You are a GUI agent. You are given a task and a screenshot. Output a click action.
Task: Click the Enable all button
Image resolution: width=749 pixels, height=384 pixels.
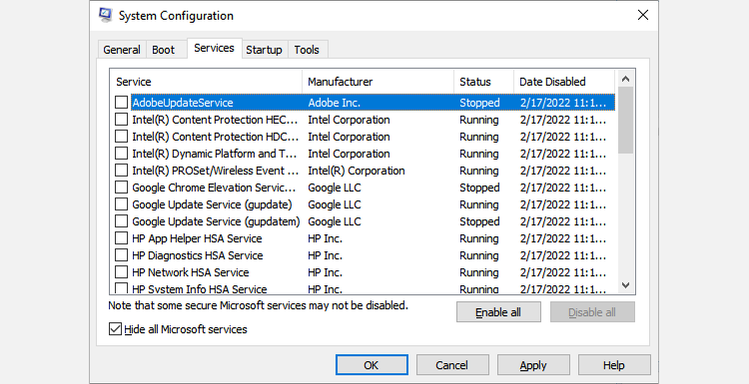click(x=498, y=312)
